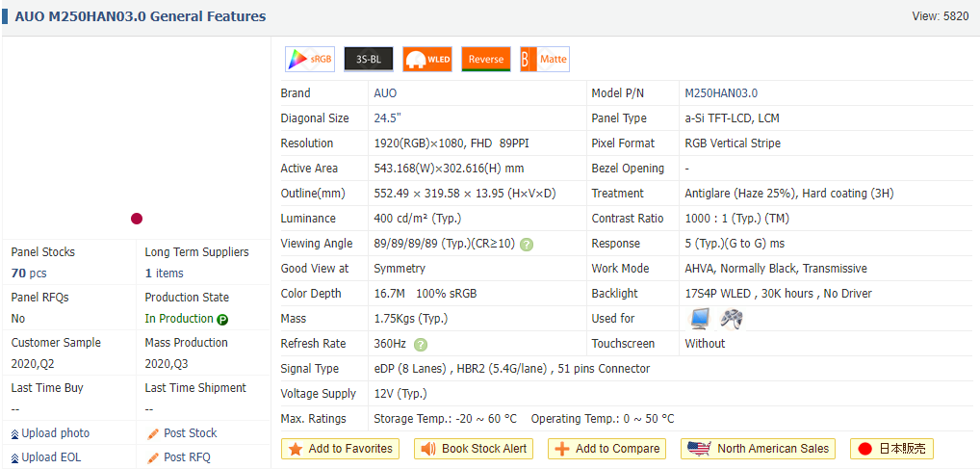This screenshot has height=469, width=980.
Task: Click the 552.49 × 319.58 × 13.95 outline value
Action: coord(464,194)
